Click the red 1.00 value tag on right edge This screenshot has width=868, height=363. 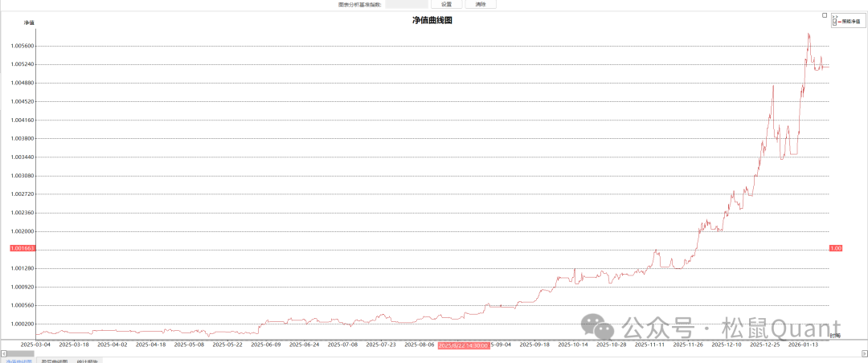coord(835,249)
